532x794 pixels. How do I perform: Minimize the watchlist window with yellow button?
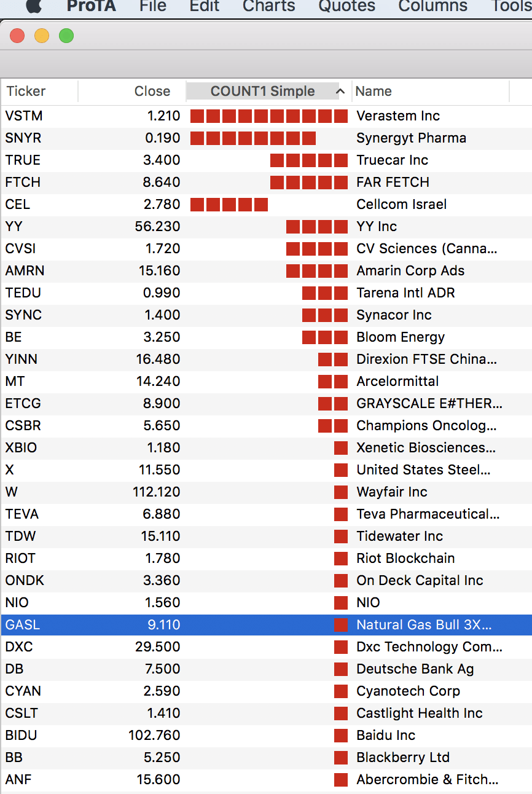tap(42, 36)
